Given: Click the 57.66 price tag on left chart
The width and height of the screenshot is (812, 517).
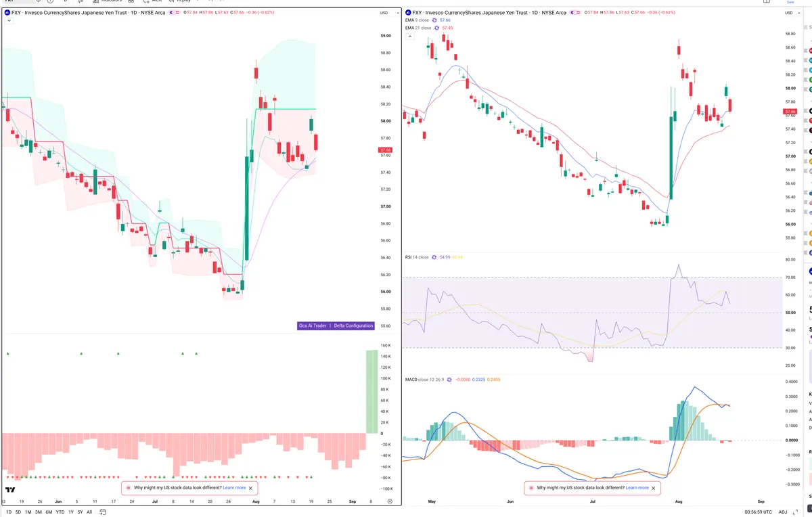Looking at the screenshot, I should [386, 150].
